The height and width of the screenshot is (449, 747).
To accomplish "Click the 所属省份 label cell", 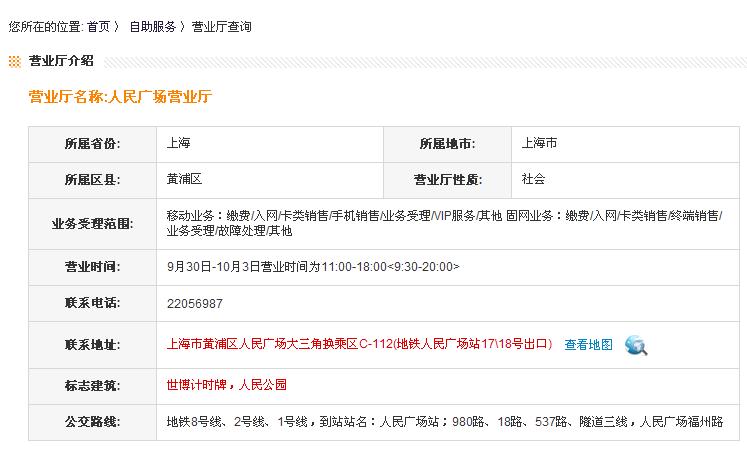I will [92, 144].
